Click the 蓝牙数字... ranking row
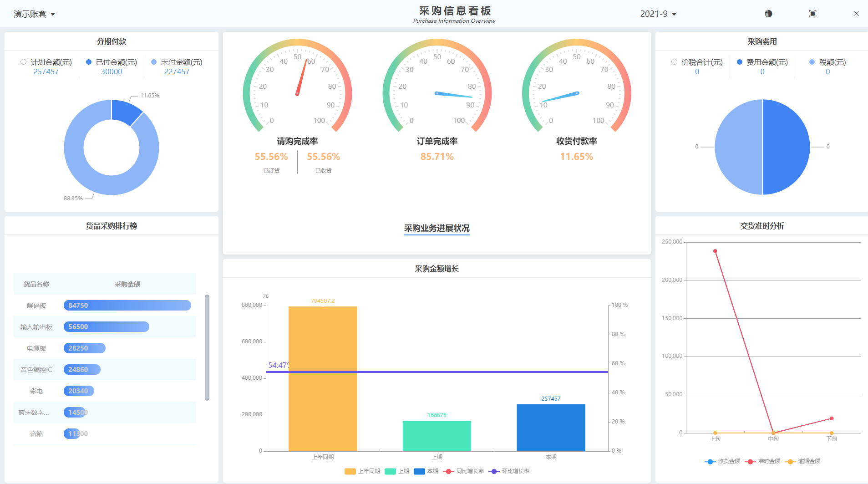This screenshot has width=868, height=484. click(x=105, y=413)
